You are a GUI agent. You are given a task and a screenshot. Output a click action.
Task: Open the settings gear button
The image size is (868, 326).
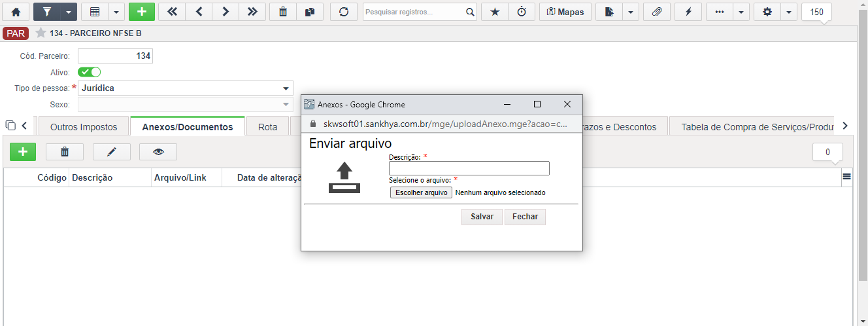point(767,12)
